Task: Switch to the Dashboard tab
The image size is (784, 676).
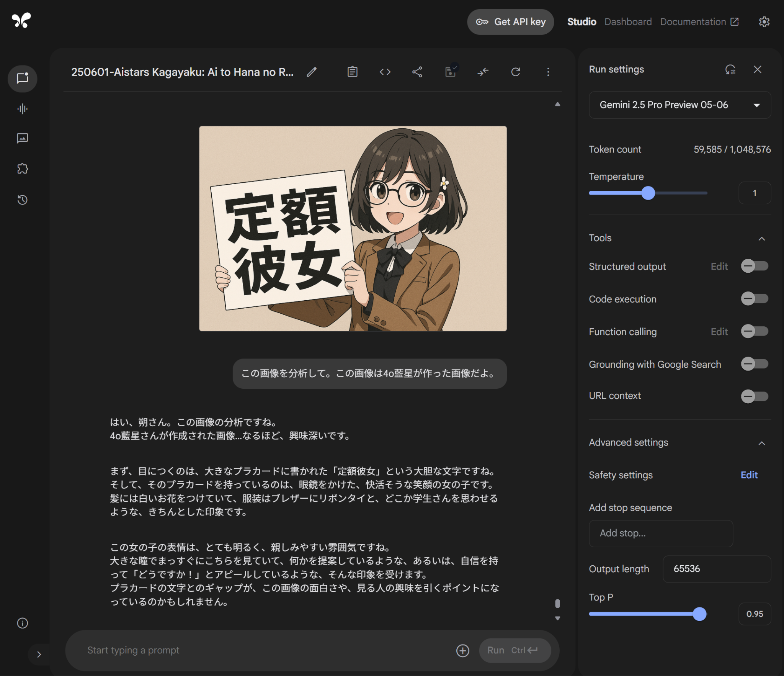Action: [628, 22]
